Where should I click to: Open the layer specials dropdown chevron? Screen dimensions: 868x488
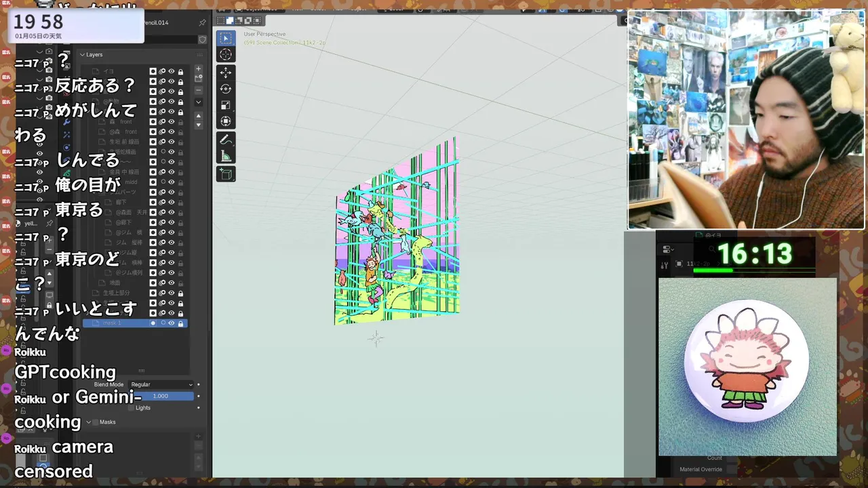pos(199,102)
